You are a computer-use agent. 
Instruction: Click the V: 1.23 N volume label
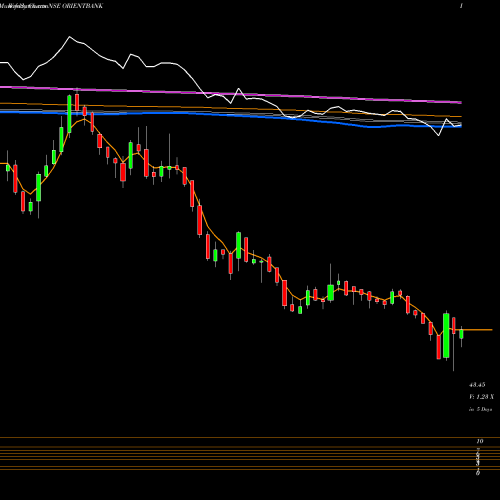(481, 397)
